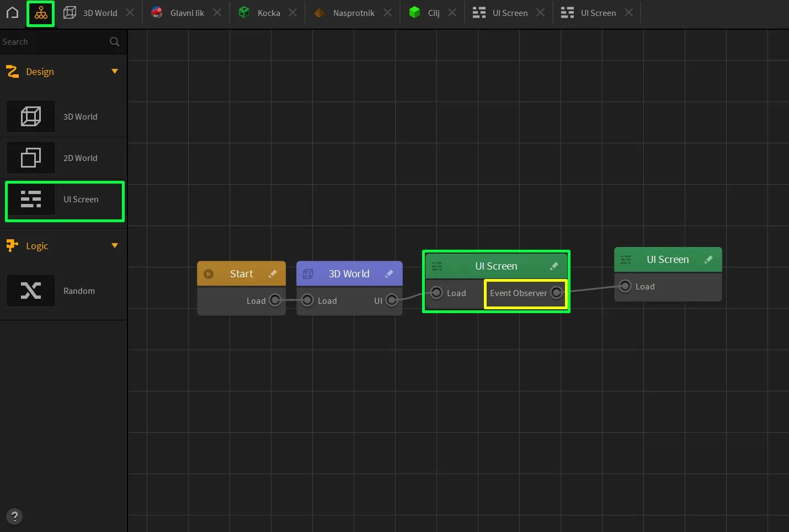
Task: Click the Event Observer output port
Action: [556, 293]
